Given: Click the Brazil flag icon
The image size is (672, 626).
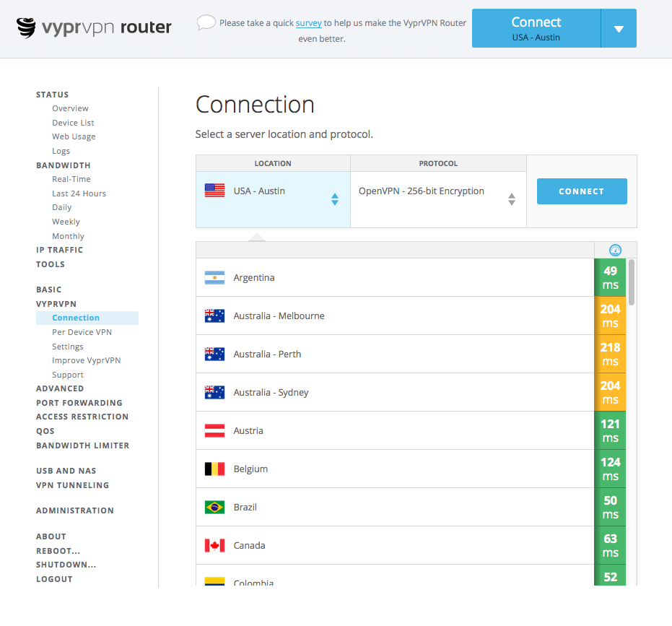Looking at the screenshot, I should point(214,508).
